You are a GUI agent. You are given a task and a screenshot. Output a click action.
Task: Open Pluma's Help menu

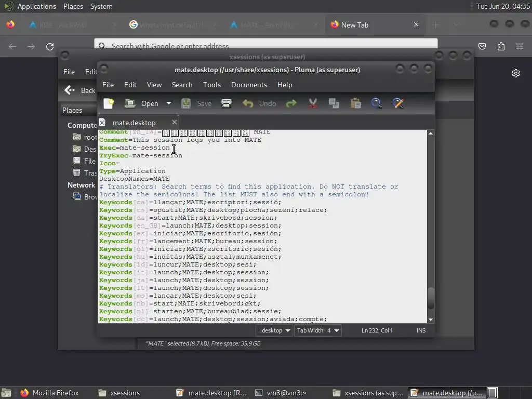point(285,85)
